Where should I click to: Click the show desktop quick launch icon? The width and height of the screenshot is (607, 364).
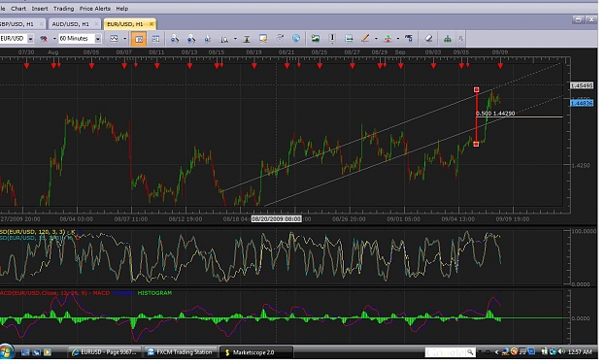[x=25, y=352]
